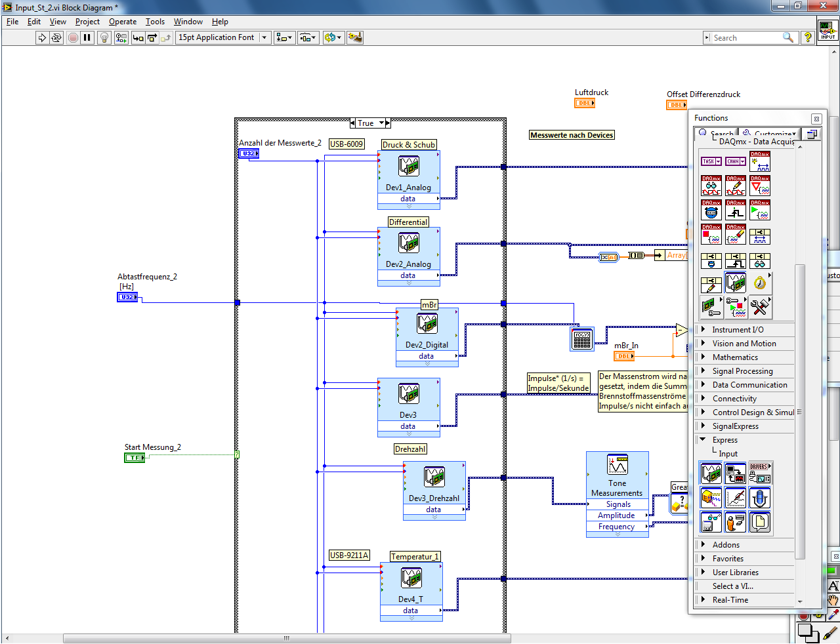Click the Clean Up Diagram icon
This screenshot has width=840, height=644.
click(x=355, y=38)
